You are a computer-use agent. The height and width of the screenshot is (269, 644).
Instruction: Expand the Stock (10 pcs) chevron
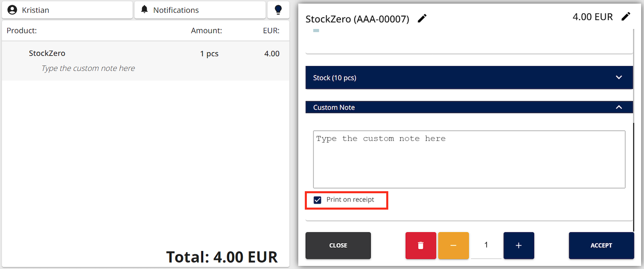pyautogui.click(x=619, y=77)
